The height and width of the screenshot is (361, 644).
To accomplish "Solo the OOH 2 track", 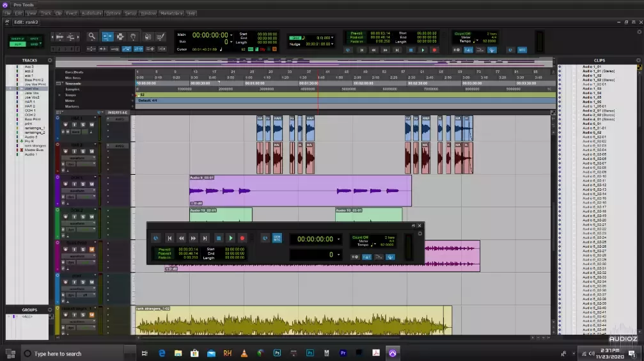I will [x=83, y=217].
